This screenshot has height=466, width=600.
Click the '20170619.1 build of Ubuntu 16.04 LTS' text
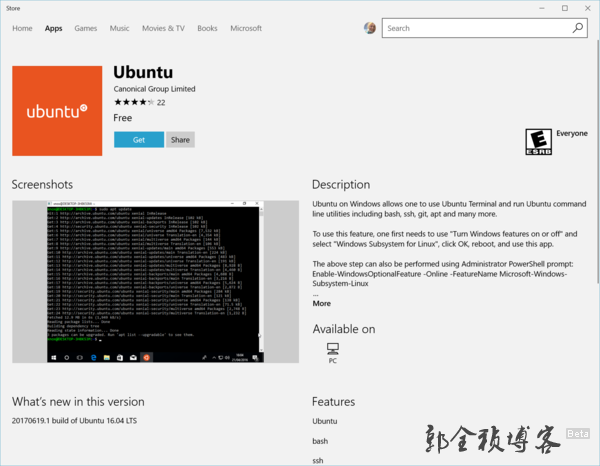tap(74, 420)
